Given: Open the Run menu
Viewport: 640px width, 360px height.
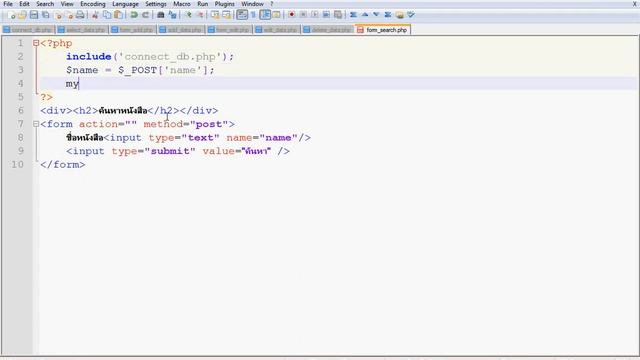Looking at the screenshot, I should 202,4.
